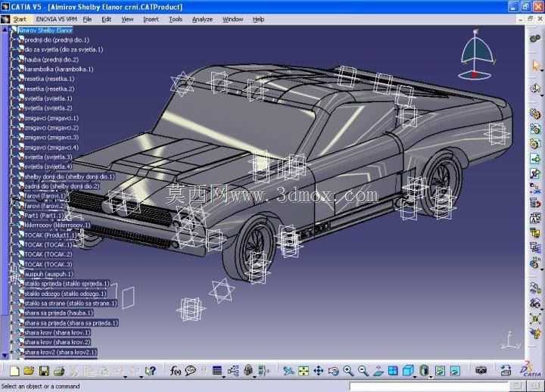Open the Help menu

coord(258,20)
